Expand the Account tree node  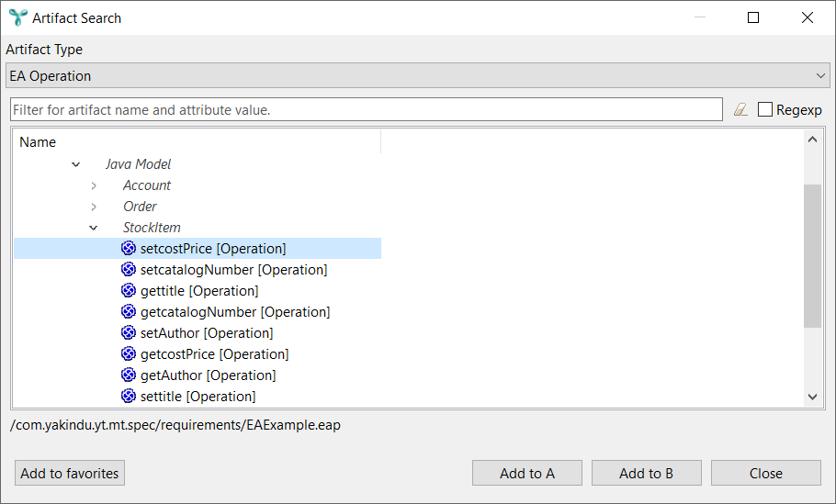(x=94, y=185)
